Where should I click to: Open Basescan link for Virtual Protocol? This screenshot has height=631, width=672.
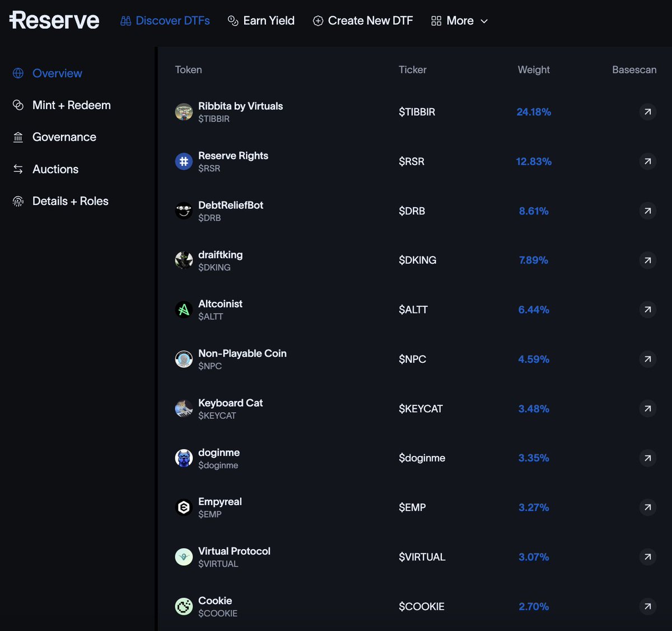pos(647,557)
